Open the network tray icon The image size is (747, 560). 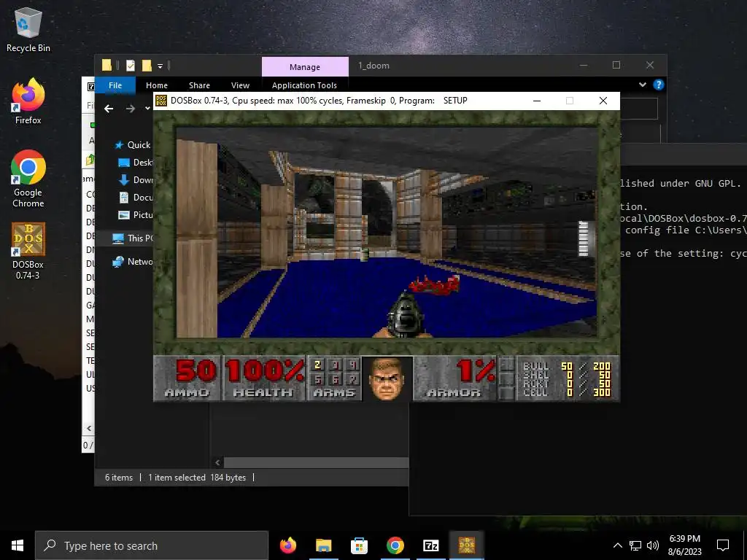pos(635,545)
